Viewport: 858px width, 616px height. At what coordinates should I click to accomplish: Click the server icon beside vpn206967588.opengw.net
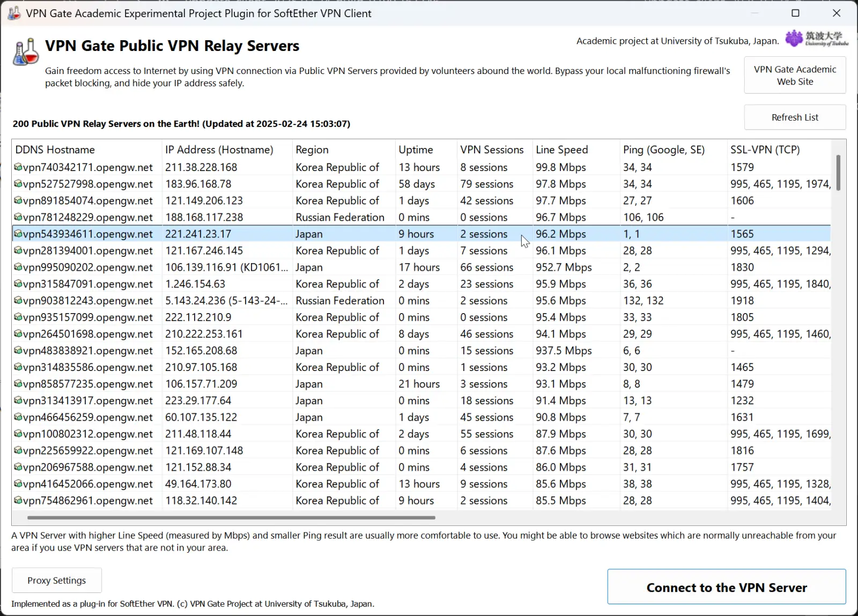pyautogui.click(x=18, y=466)
